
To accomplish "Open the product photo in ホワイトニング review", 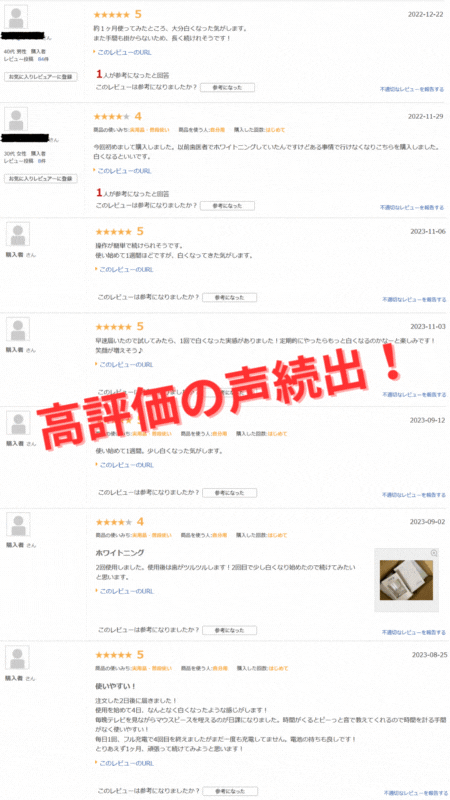I will click(x=406, y=580).
